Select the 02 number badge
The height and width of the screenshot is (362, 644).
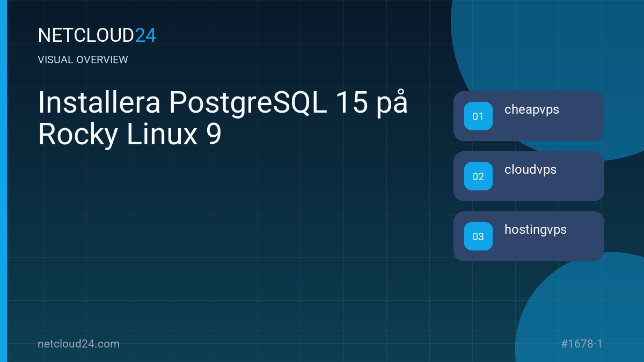coord(478,176)
